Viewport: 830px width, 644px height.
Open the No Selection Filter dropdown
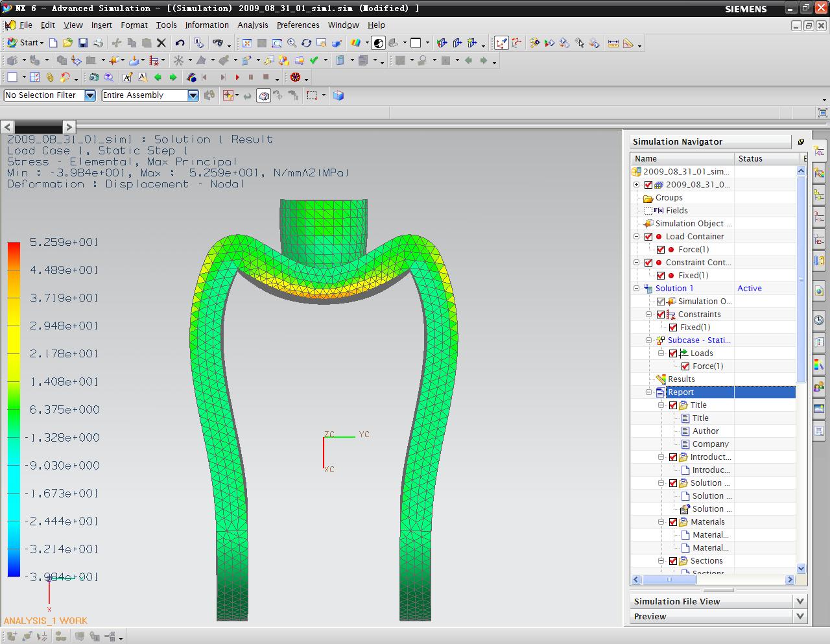(90, 95)
